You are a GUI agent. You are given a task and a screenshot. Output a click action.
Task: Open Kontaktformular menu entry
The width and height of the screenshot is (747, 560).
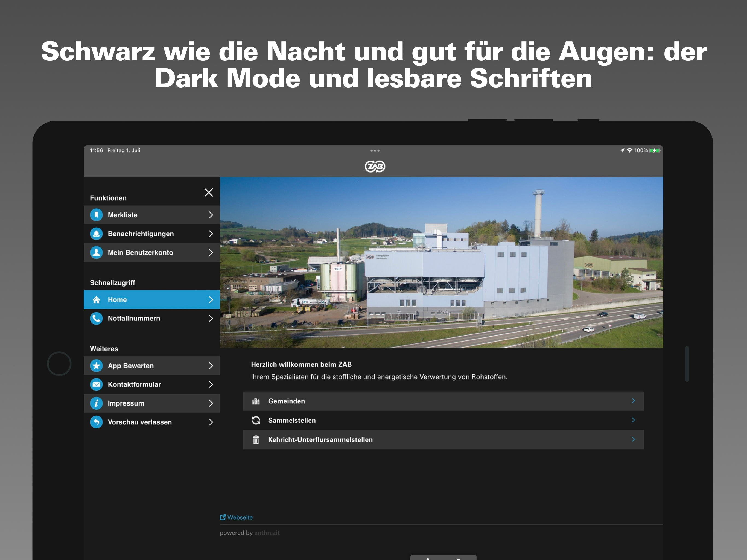pos(152,384)
